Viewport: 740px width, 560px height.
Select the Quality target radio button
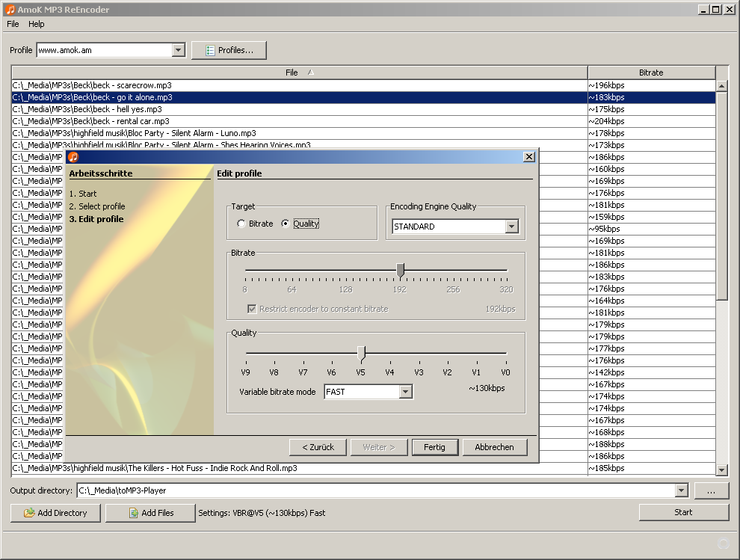point(286,224)
